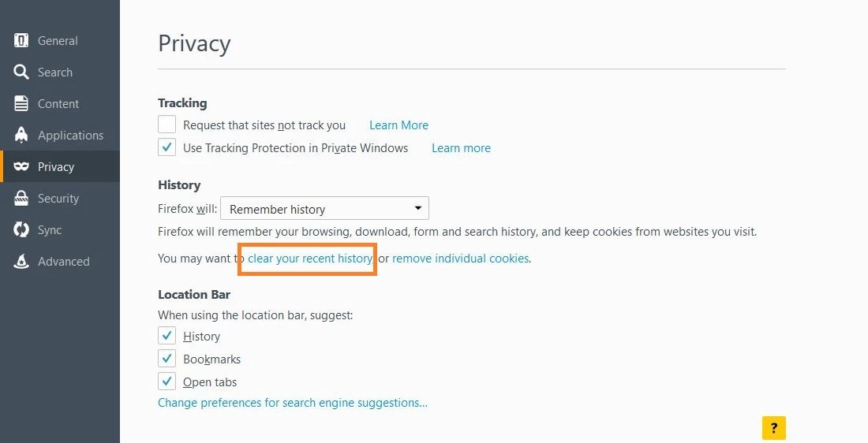The image size is (868, 443).
Task: Click the Privacy mask icon
Action: pyautogui.click(x=21, y=167)
